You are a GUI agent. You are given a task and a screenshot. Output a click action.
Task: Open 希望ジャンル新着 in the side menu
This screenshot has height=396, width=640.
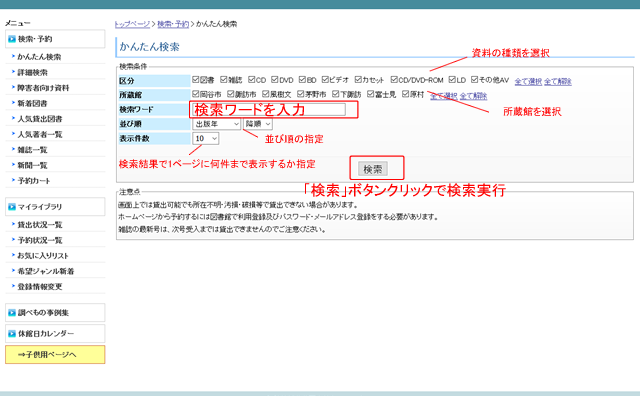(46, 271)
